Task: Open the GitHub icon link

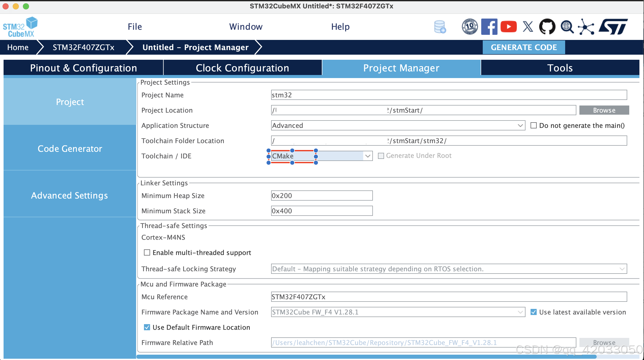Action: click(547, 27)
